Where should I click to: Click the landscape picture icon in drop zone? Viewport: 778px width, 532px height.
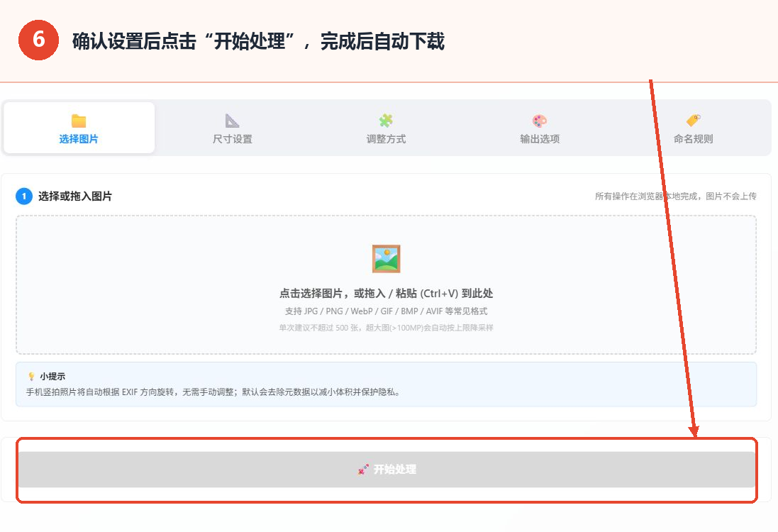(x=386, y=259)
